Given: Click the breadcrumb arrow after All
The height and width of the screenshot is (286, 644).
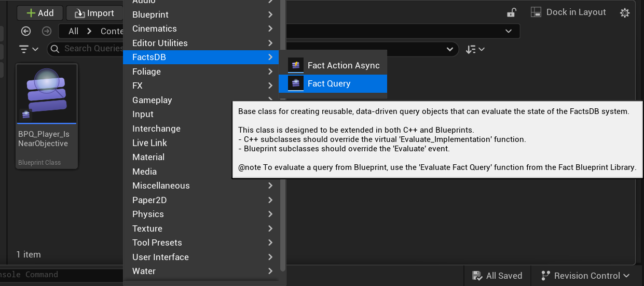Looking at the screenshot, I should pos(89,31).
